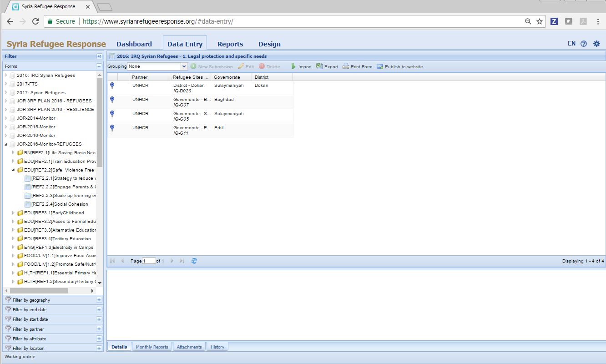The width and height of the screenshot is (606, 364).
Task: Expand Filter by attribute
Action: (x=99, y=339)
